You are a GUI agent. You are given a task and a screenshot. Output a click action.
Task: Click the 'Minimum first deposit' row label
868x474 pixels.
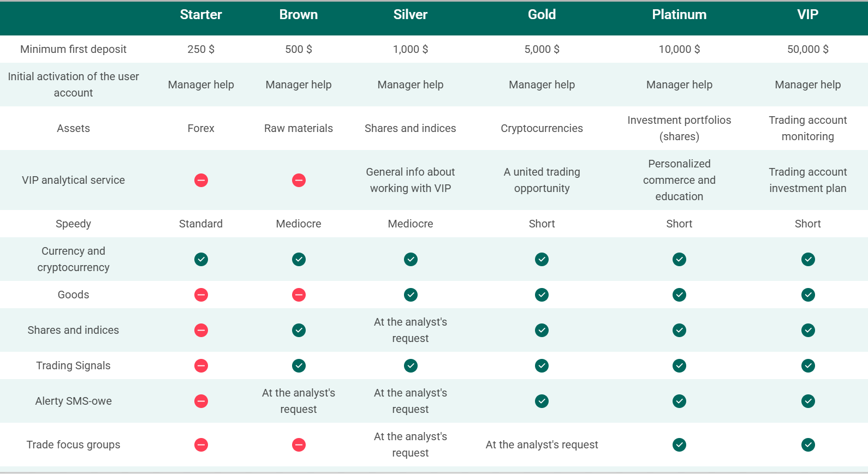73,49
